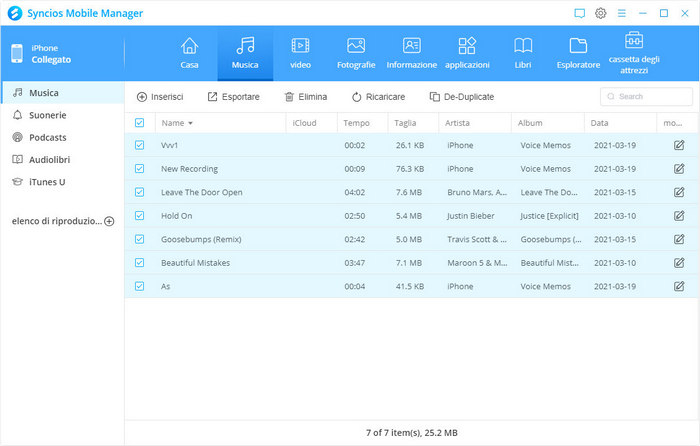The width and height of the screenshot is (700, 446).
Task: Open Audiolibri in the sidebar
Action: tap(62, 160)
